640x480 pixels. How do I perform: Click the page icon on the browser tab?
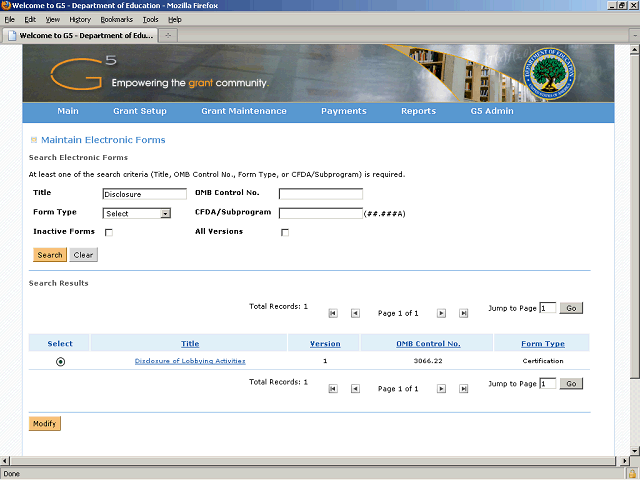[x=12, y=36]
